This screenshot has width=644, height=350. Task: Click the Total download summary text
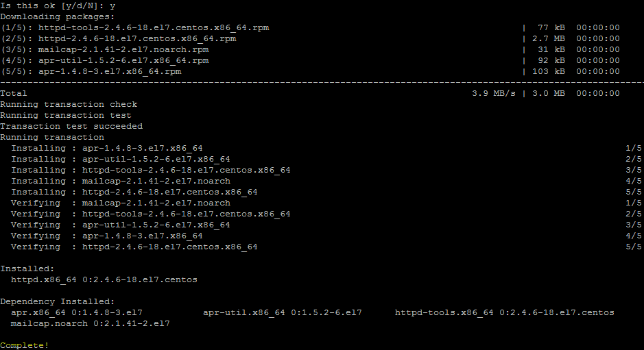[14, 94]
